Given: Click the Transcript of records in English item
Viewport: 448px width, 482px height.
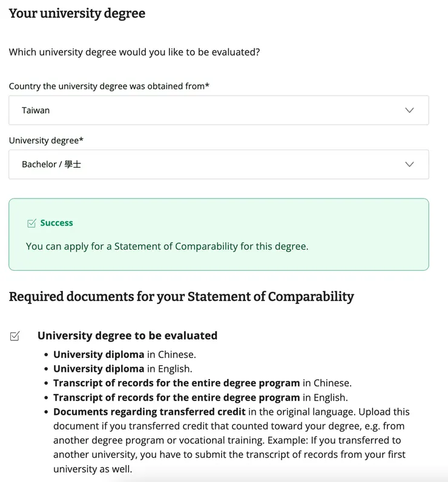Looking at the screenshot, I should pyautogui.click(x=200, y=397).
